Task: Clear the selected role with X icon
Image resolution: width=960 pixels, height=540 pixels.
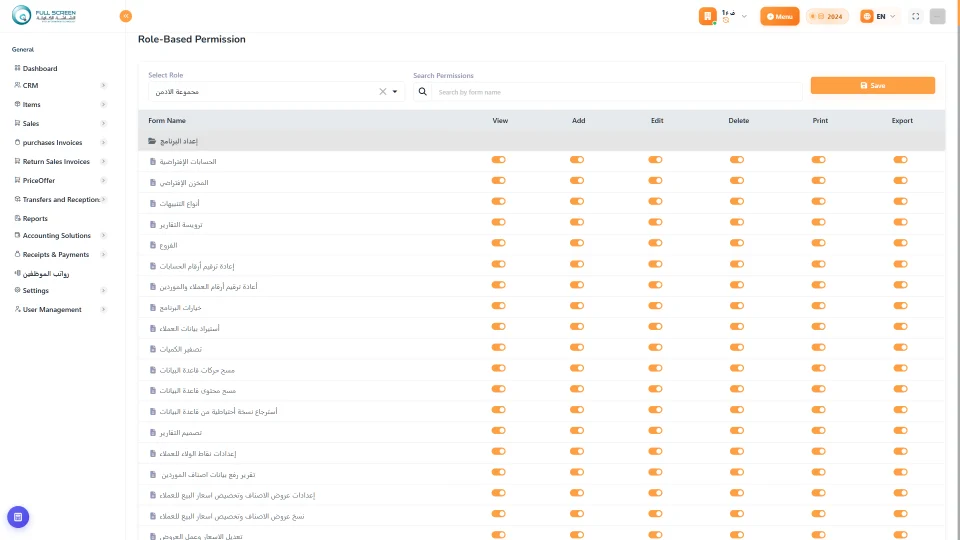Action: tap(383, 92)
